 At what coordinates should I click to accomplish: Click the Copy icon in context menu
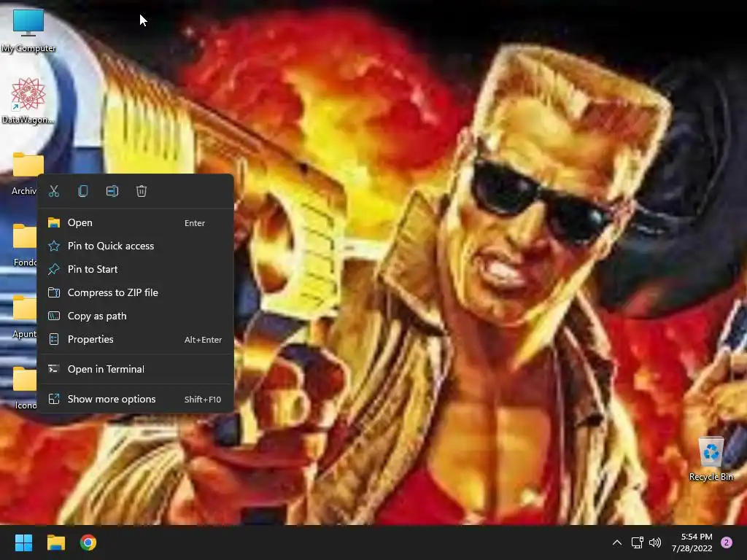click(x=83, y=191)
